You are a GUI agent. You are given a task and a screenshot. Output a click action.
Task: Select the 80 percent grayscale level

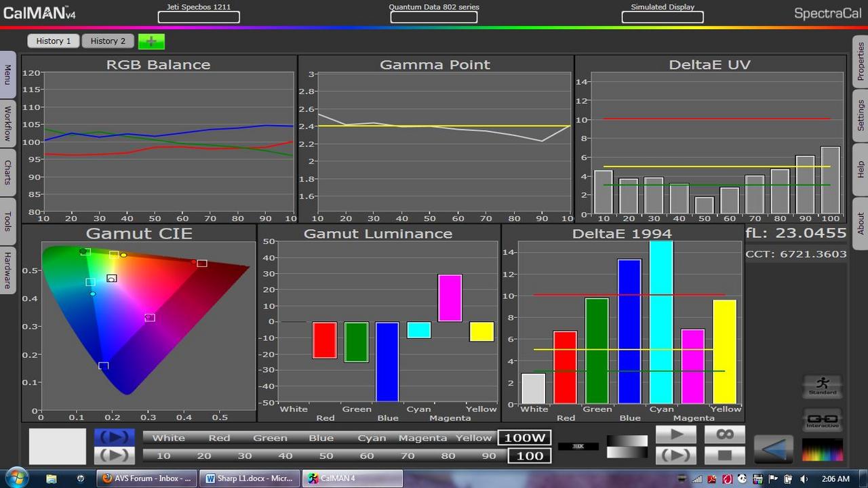click(448, 455)
